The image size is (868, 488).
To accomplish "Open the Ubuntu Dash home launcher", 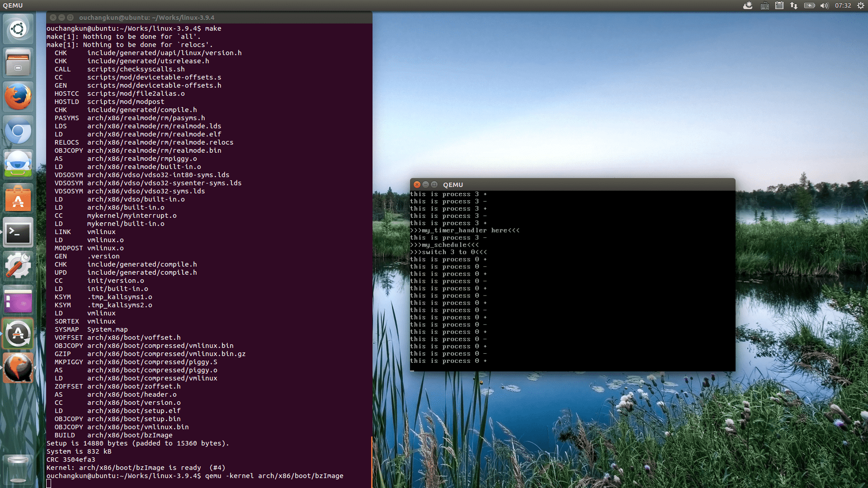I will tap(18, 29).
